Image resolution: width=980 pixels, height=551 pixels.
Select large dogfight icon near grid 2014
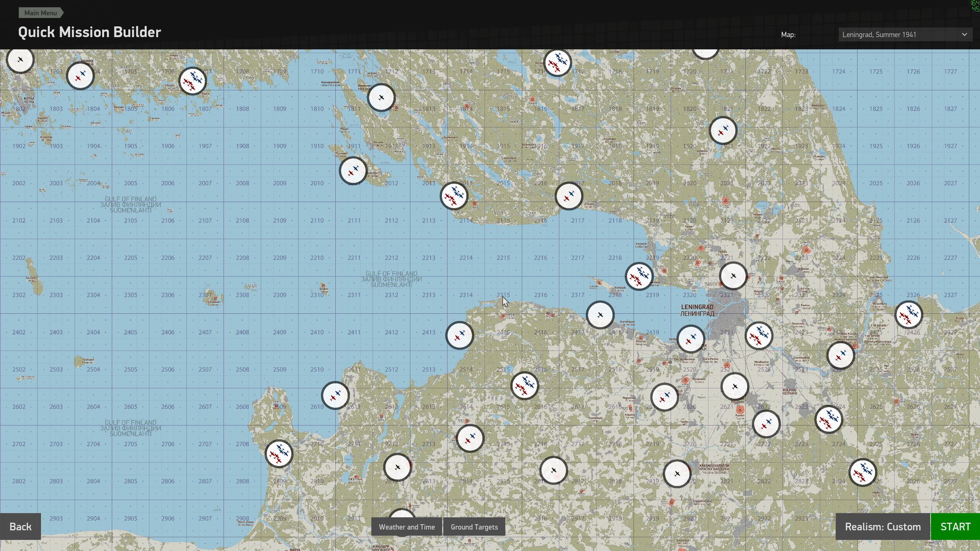pos(454,196)
